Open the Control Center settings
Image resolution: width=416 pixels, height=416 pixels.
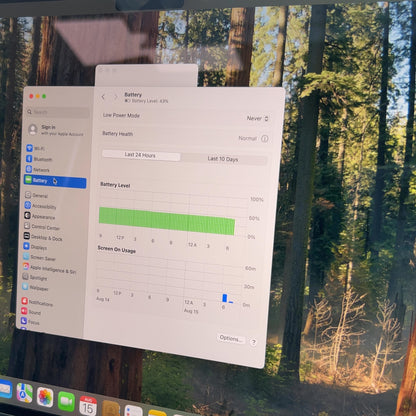pyautogui.click(x=42, y=227)
